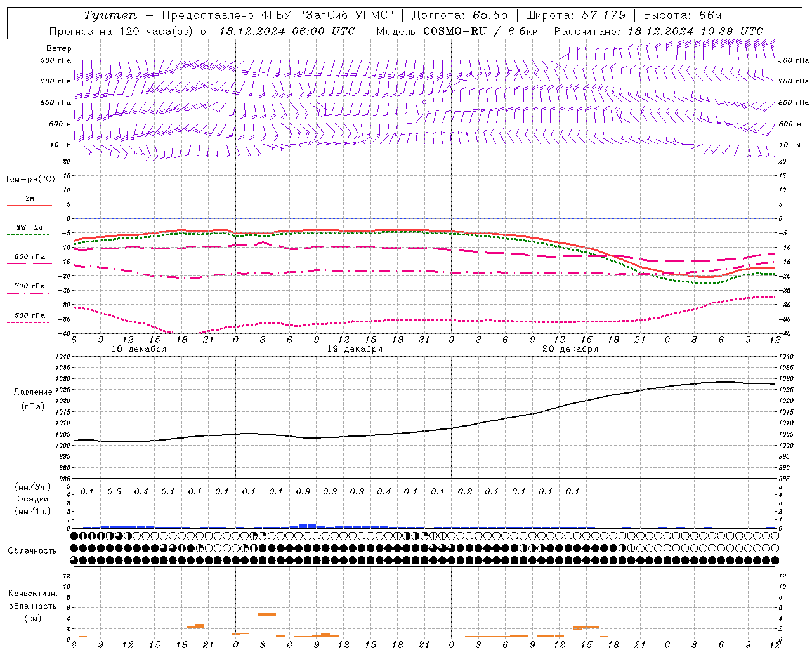812x650 pixels.
Task: Click the 'Осадки' precipitation label
Action: [33, 499]
